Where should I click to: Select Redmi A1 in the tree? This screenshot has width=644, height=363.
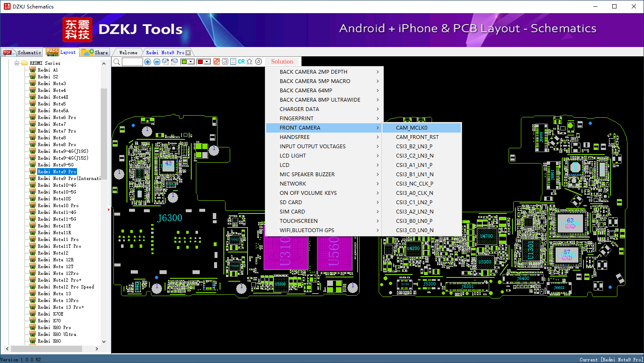48,70
